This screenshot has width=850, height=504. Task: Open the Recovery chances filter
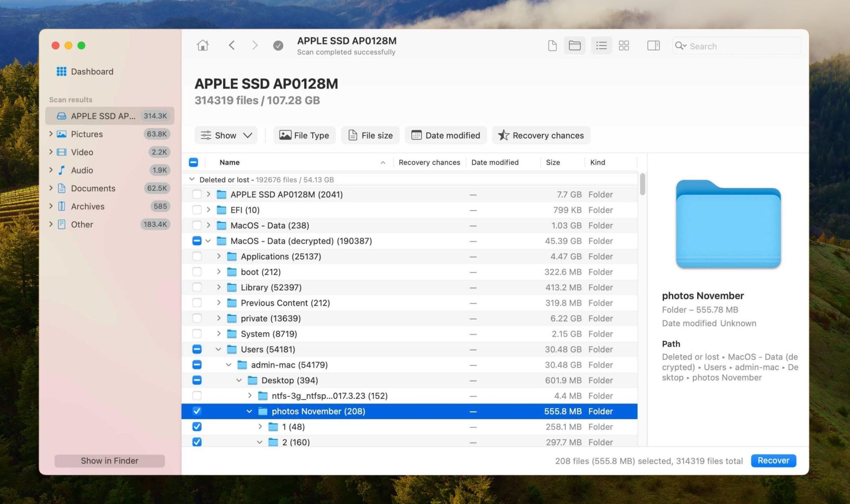541,135
